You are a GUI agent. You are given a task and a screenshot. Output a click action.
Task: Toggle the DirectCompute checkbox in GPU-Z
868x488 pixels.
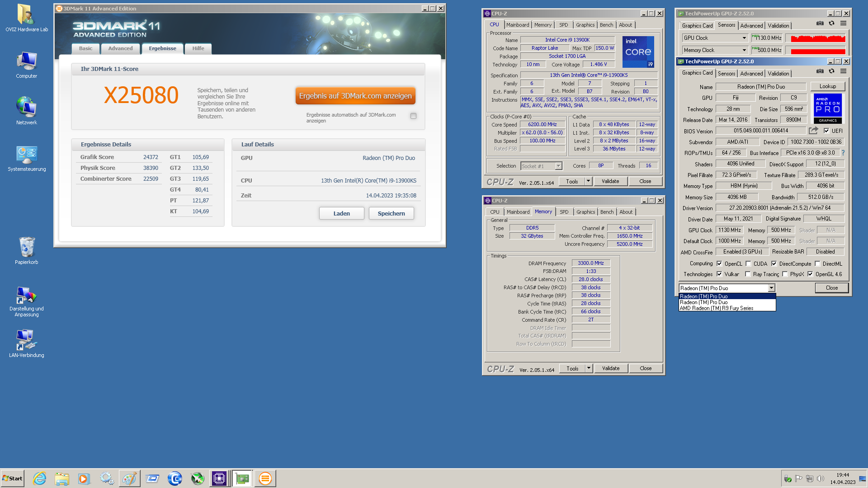pos(774,264)
